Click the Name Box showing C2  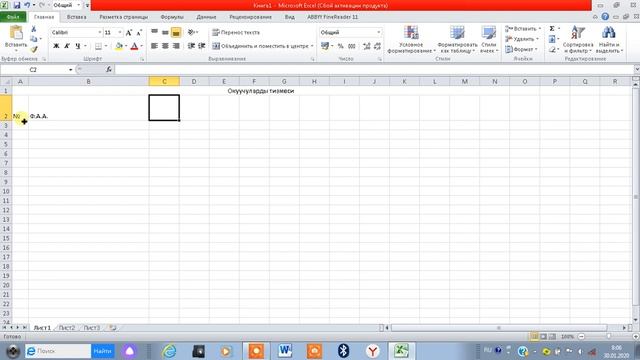(33, 70)
